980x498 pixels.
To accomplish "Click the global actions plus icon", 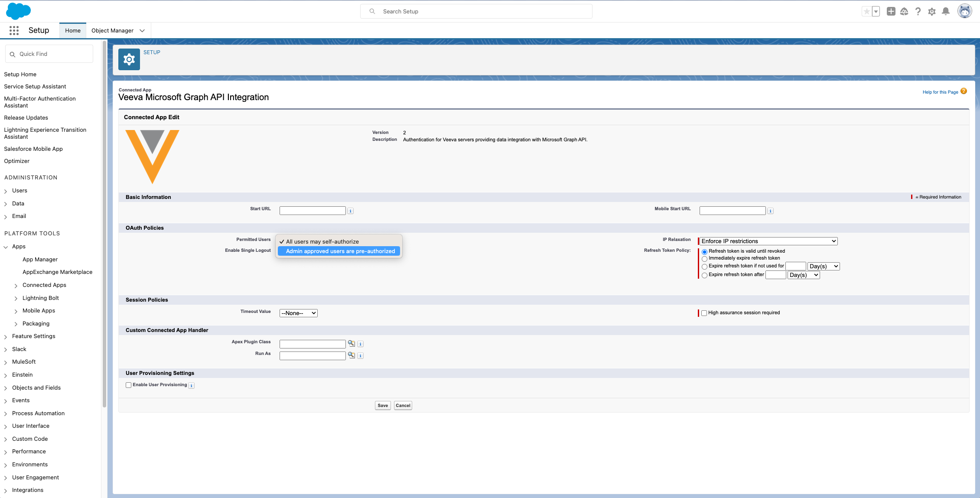I will (x=891, y=12).
